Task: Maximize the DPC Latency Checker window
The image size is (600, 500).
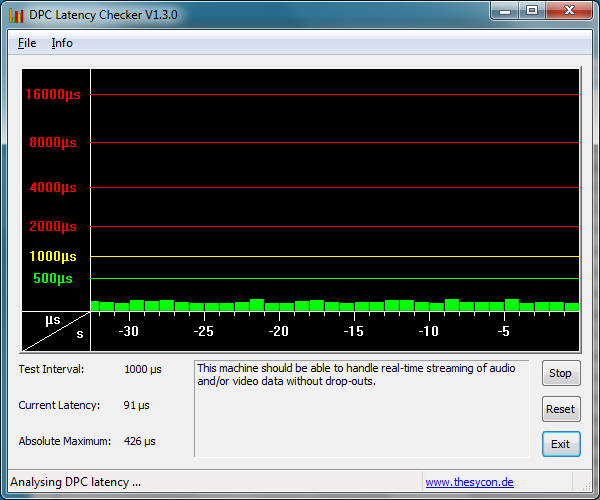Action: click(x=531, y=11)
